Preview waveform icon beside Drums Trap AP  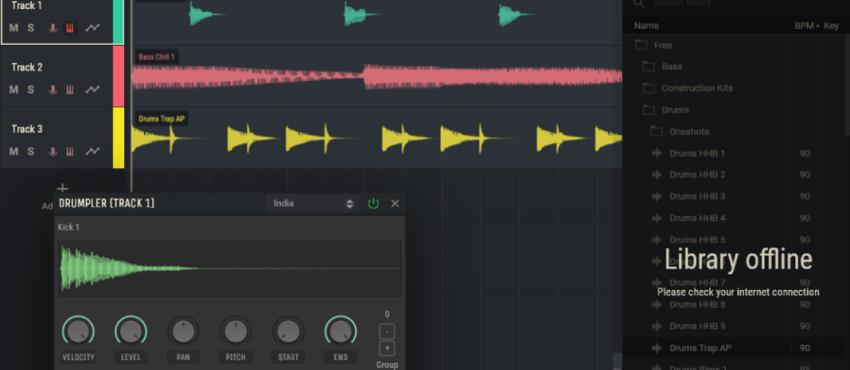pos(656,348)
